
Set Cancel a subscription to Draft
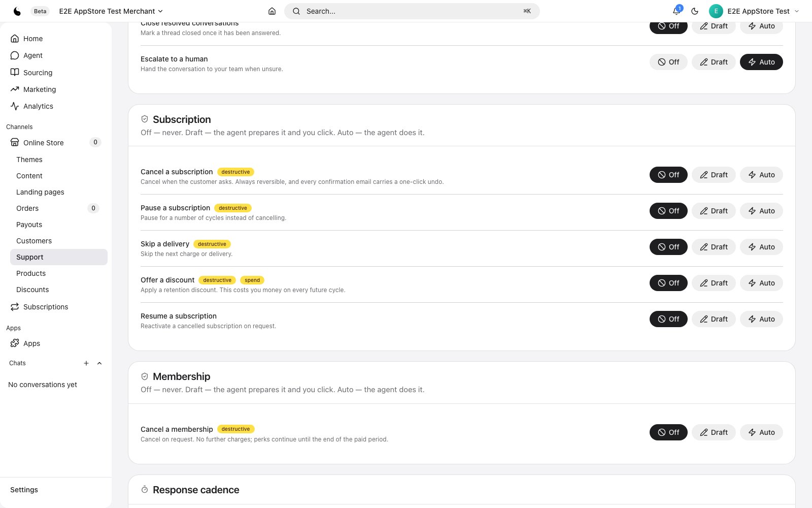tap(714, 175)
